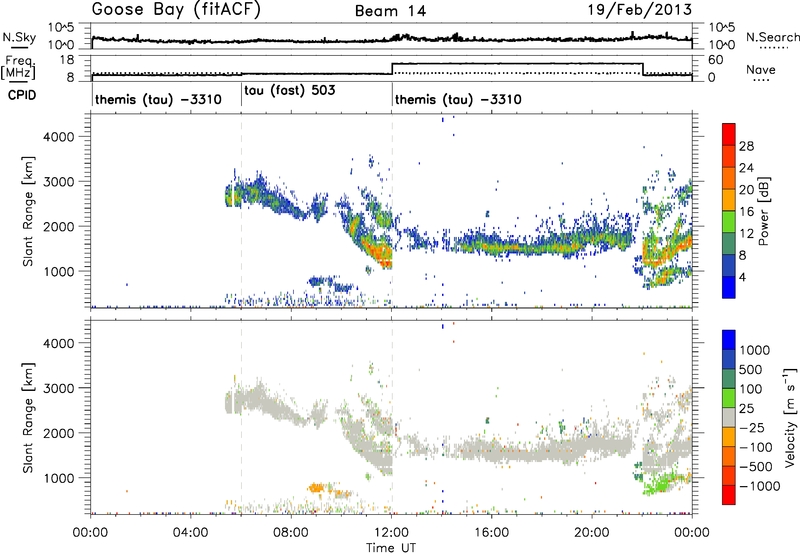
Task: Pick the red top segment of the power colorbar
Action: [729, 134]
